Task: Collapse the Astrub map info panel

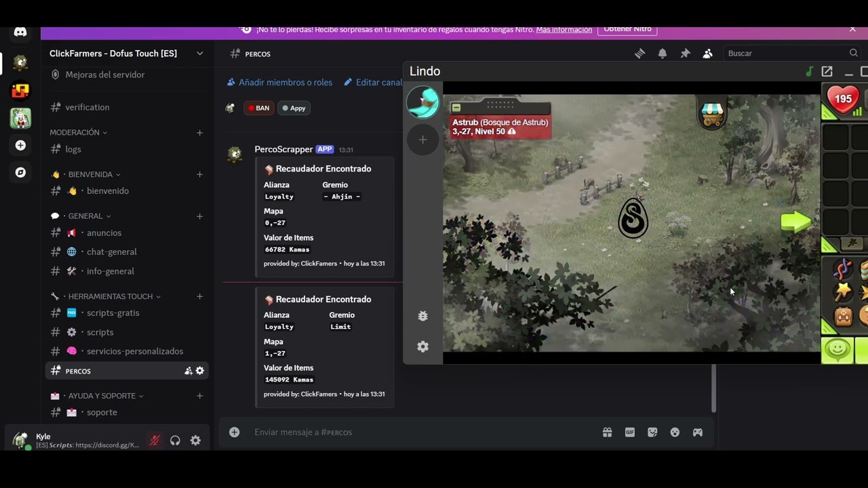Action: pyautogui.click(x=456, y=108)
